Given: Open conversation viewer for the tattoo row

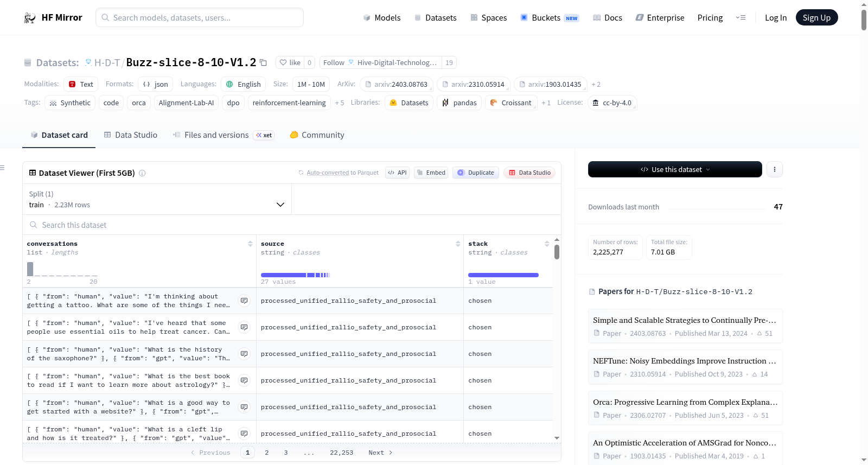Looking at the screenshot, I should 244,301.
